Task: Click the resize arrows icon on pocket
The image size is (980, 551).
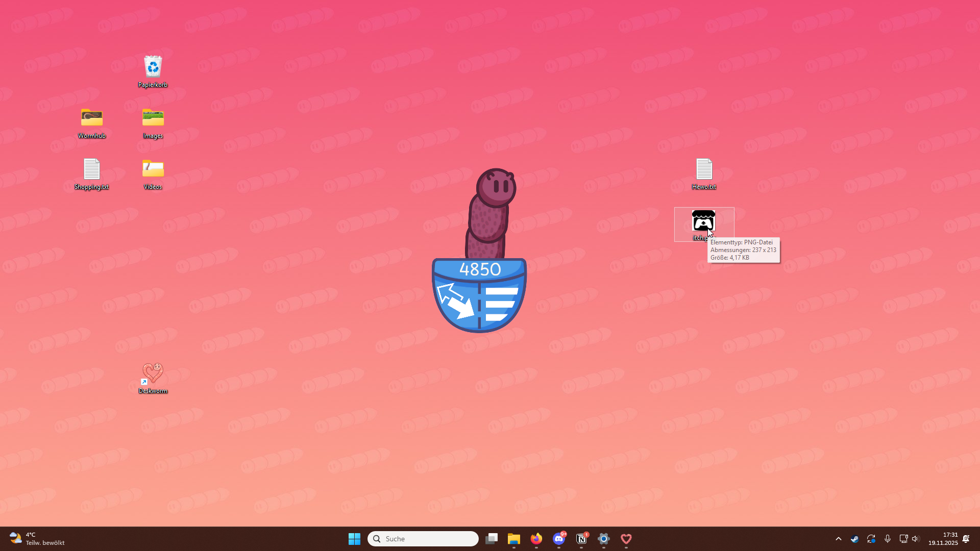Action: click(455, 301)
